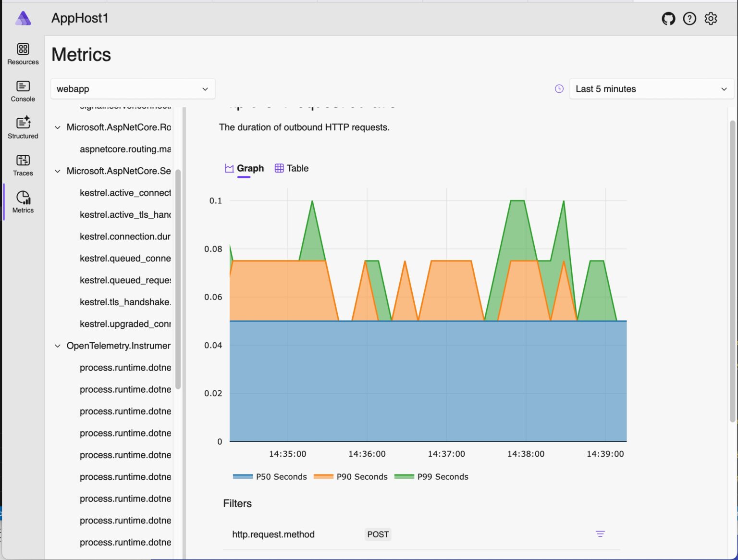Switch to the Table view
Image resolution: width=738 pixels, height=560 pixels.
[291, 168]
